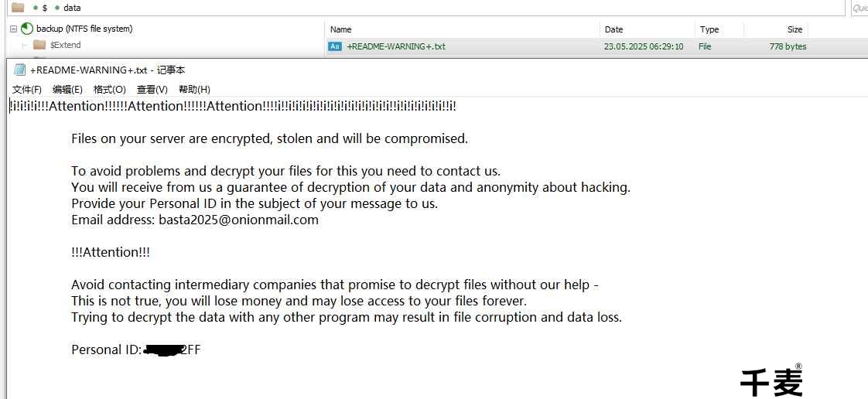
Task: Click the 'data' path segment in the address bar
Action: point(72,8)
